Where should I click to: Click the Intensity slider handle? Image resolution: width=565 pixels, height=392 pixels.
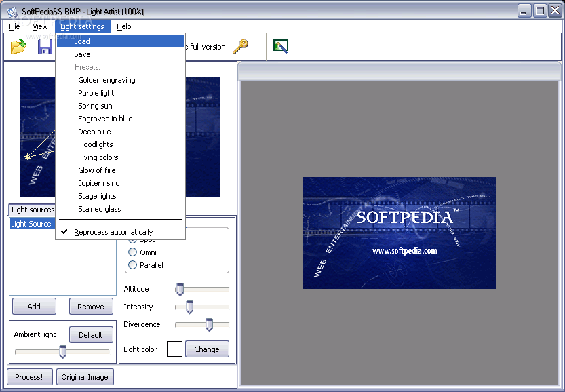189,307
